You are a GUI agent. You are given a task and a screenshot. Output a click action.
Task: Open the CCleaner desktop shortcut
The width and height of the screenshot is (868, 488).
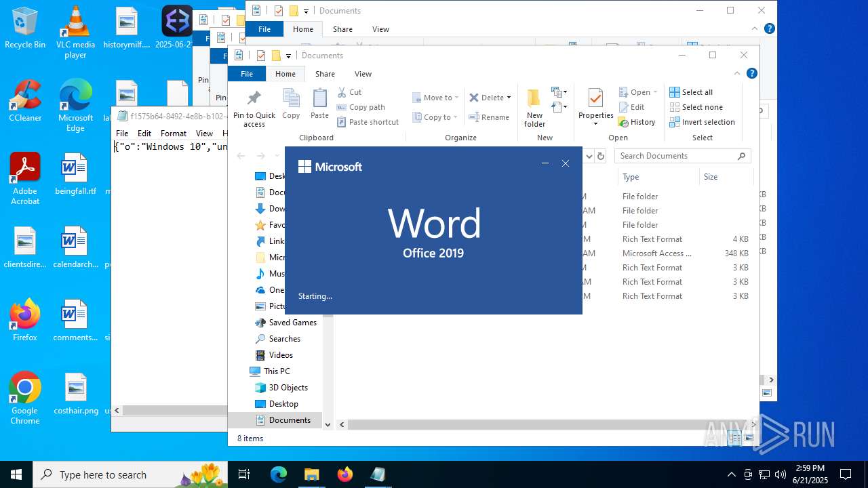pyautogui.click(x=25, y=101)
